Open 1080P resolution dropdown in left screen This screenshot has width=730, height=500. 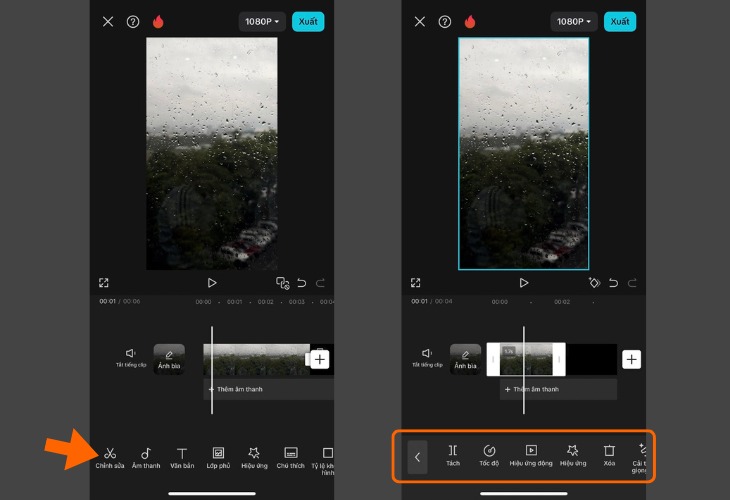click(262, 21)
